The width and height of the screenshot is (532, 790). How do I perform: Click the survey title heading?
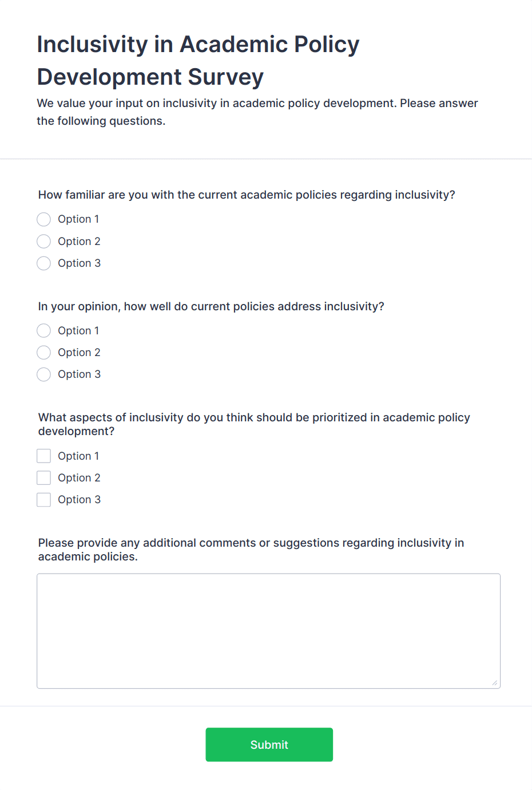coord(198,60)
